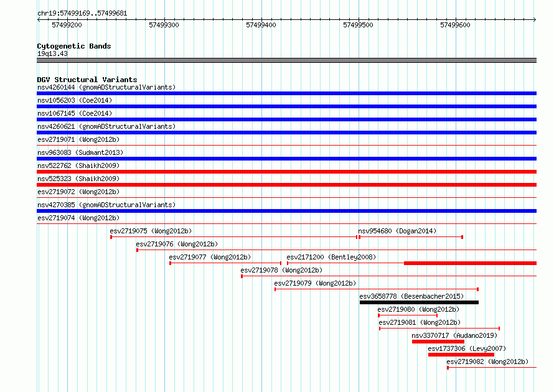Click ruler position 57499500
The width and height of the screenshot is (554, 392).
pos(359,25)
